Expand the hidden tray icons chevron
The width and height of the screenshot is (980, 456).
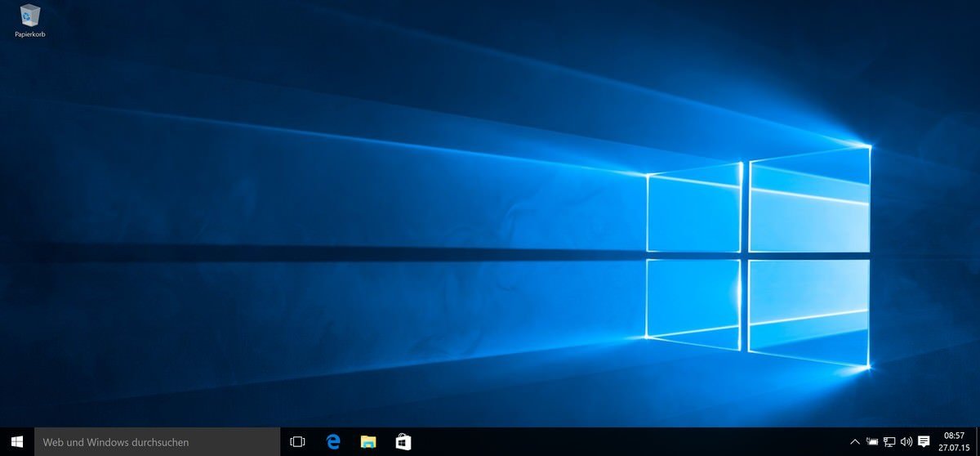(855, 442)
